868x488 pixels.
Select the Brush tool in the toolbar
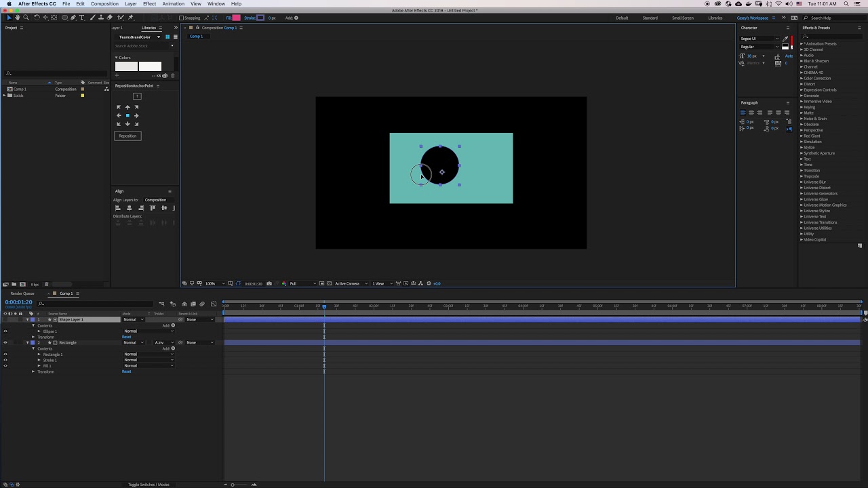[x=92, y=18]
